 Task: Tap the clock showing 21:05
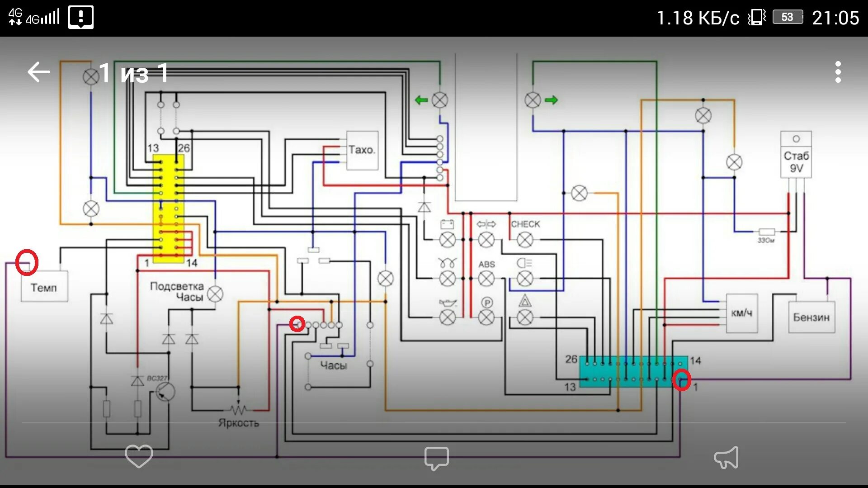[835, 18]
